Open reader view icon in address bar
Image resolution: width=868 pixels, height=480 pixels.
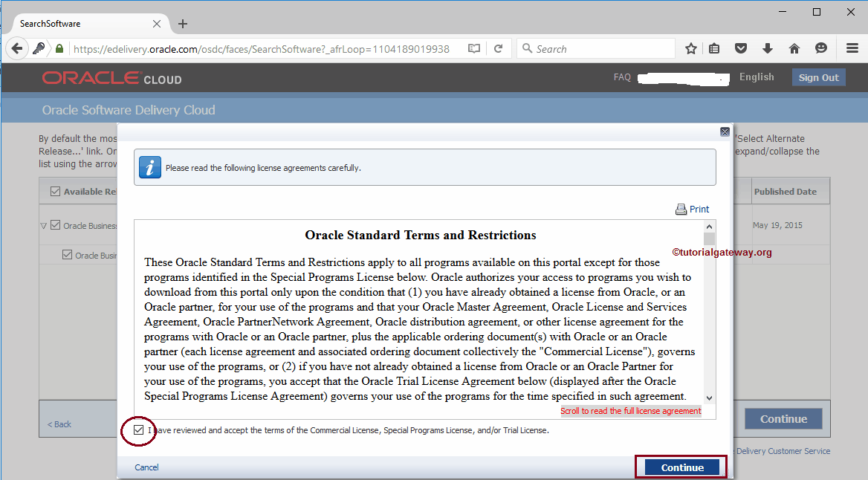(x=474, y=49)
